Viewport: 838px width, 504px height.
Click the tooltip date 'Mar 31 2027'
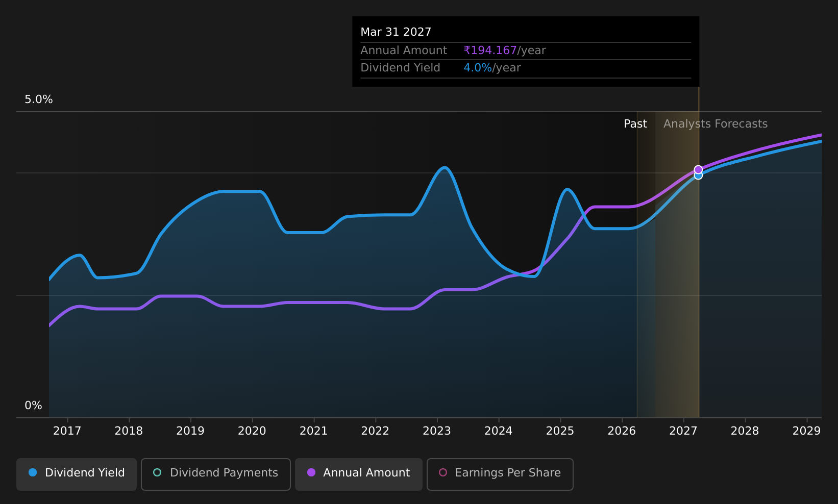point(396,32)
